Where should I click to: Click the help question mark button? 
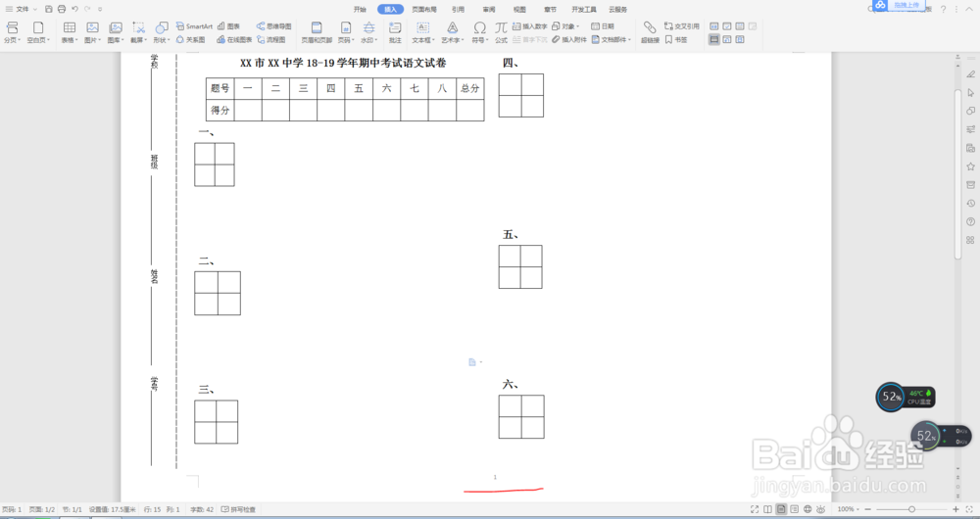(x=943, y=10)
